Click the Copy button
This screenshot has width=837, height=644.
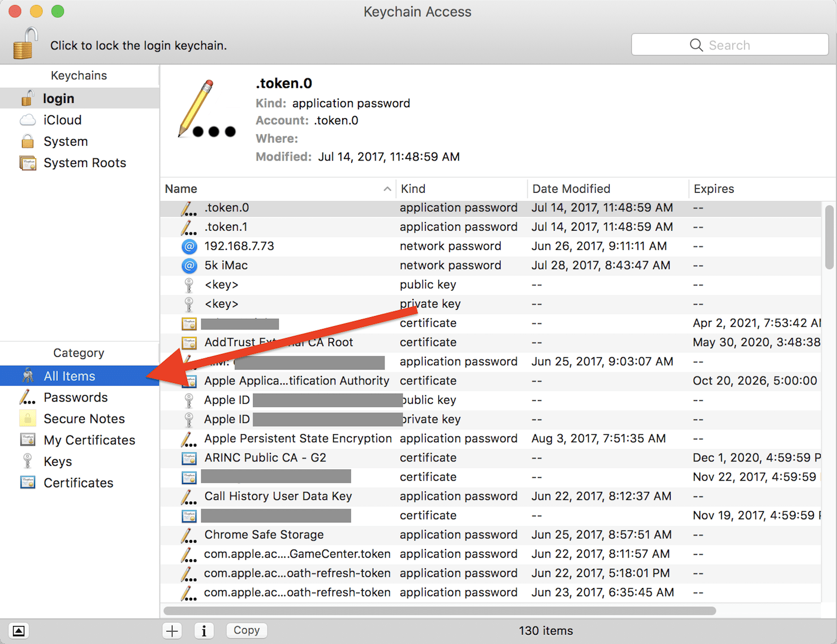point(246,630)
